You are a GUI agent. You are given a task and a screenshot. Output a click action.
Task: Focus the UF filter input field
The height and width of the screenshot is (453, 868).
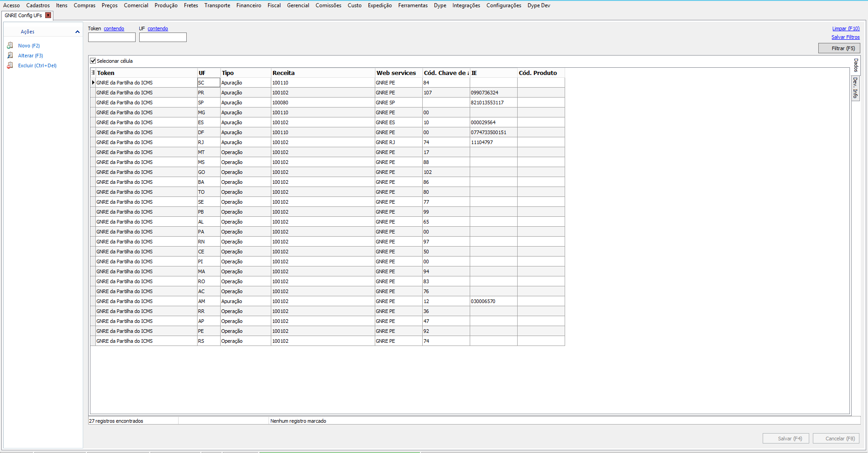[x=163, y=37]
